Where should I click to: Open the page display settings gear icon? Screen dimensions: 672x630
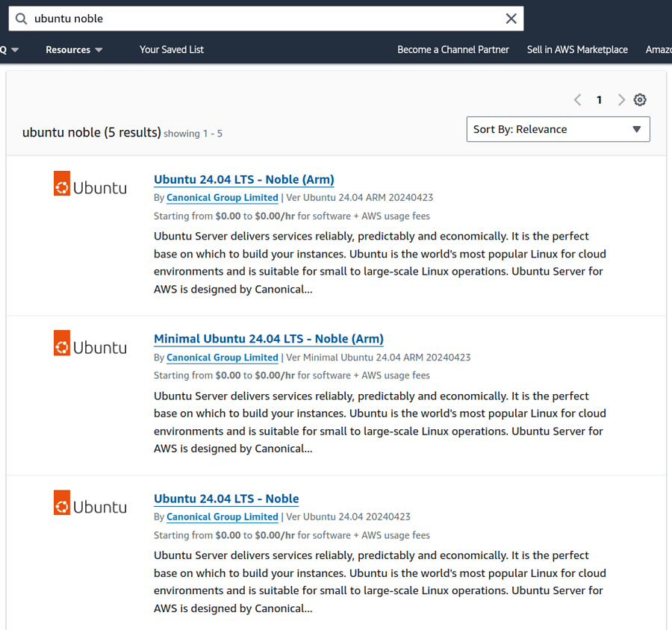pyautogui.click(x=640, y=99)
